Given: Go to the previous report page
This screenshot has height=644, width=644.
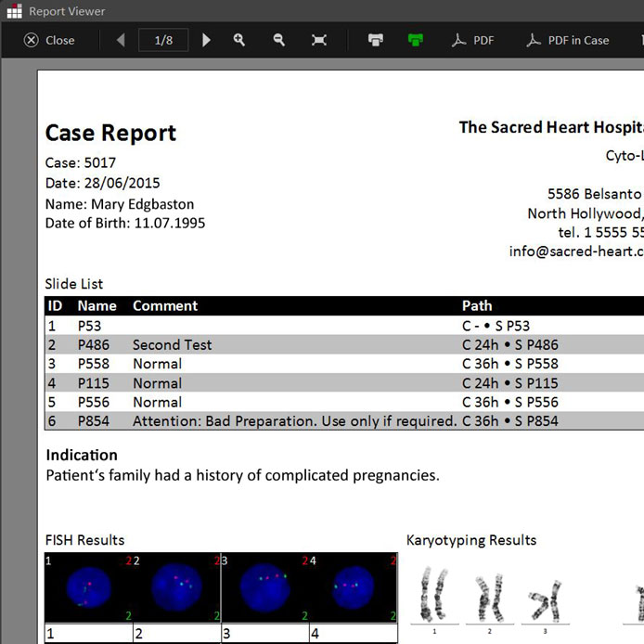Looking at the screenshot, I should pyautogui.click(x=121, y=40).
